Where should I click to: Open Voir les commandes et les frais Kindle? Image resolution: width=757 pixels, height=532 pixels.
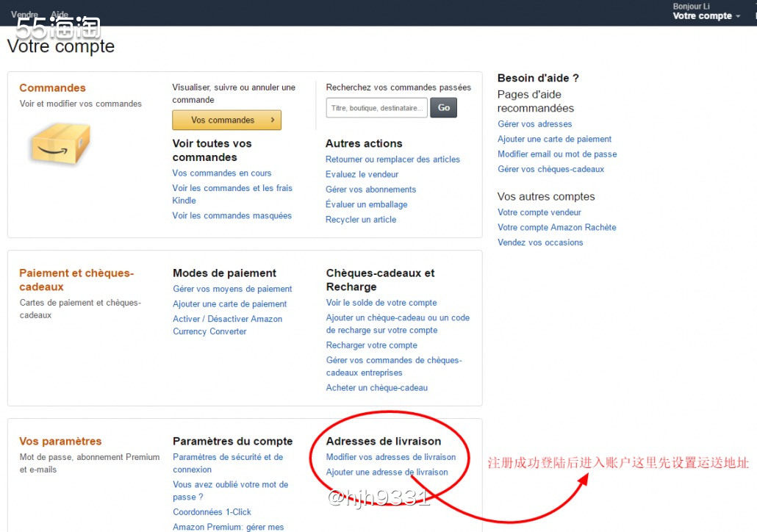coord(232,194)
